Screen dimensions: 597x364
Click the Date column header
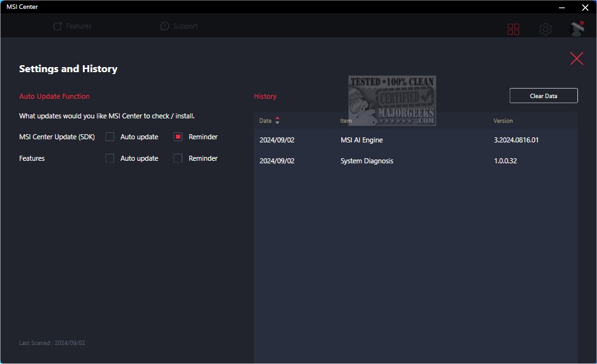[265, 121]
